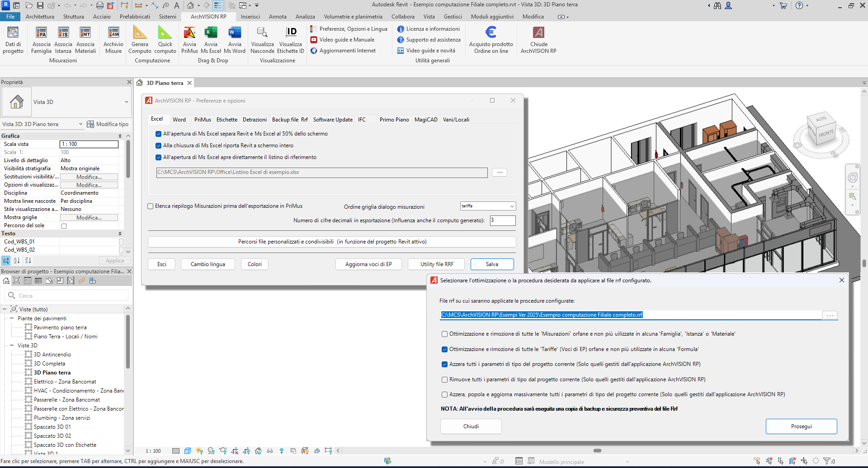868x468 pixels.
Task: Enable Elenca riepilogo Misurazioni checkbox
Action: [x=151, y=206]
